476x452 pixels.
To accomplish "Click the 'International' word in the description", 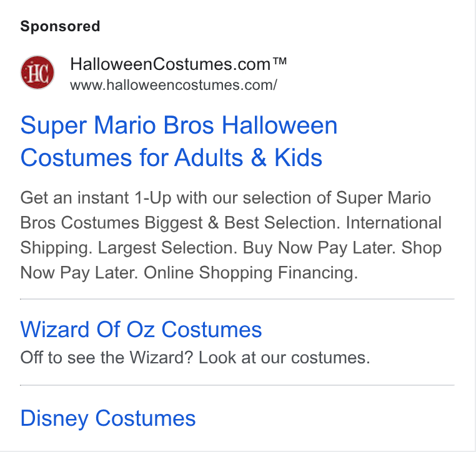I will (394, 223).
